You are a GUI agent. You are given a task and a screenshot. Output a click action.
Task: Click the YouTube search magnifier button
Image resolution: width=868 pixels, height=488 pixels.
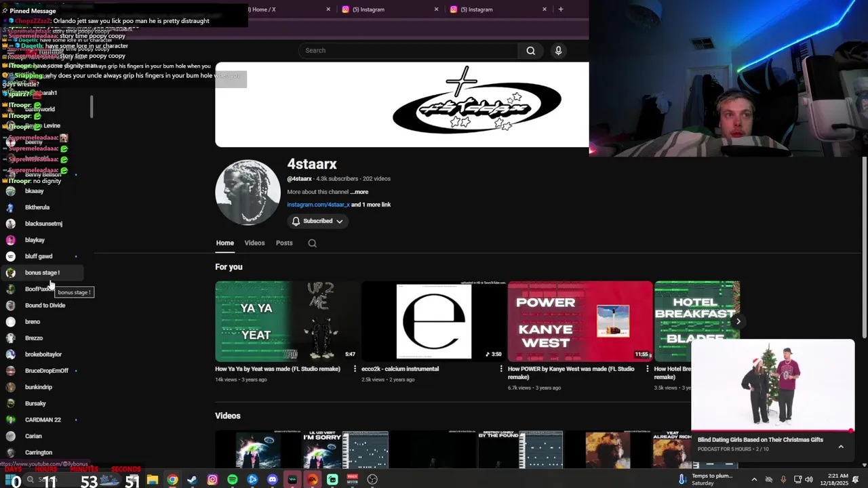531,50
